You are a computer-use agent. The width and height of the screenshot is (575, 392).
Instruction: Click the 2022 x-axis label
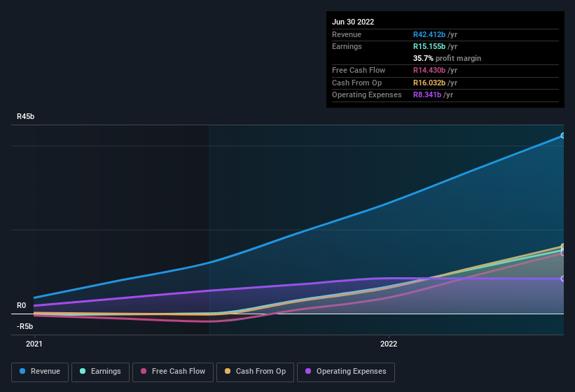pos(389,344)
